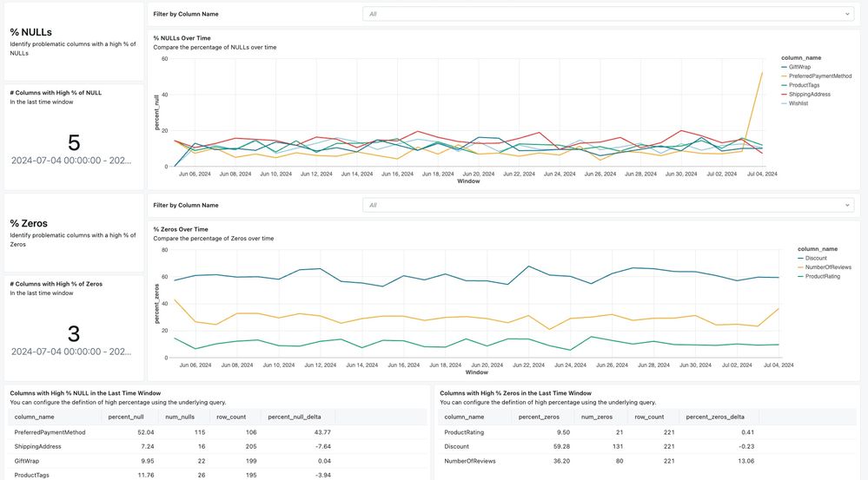
Task: Click the chevron arrow in the Zeros filter
Action: [848, 206]
